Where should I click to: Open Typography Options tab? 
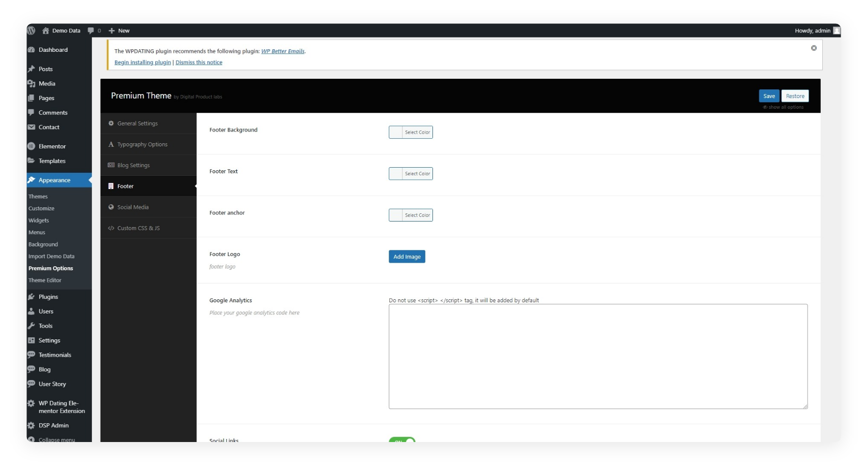148,144
